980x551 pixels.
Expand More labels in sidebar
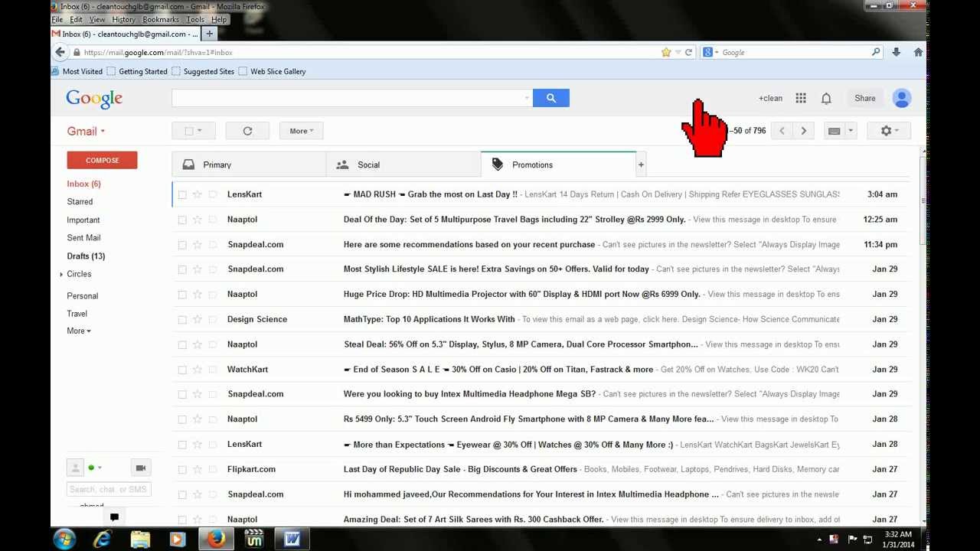click(x=79, y=331)
